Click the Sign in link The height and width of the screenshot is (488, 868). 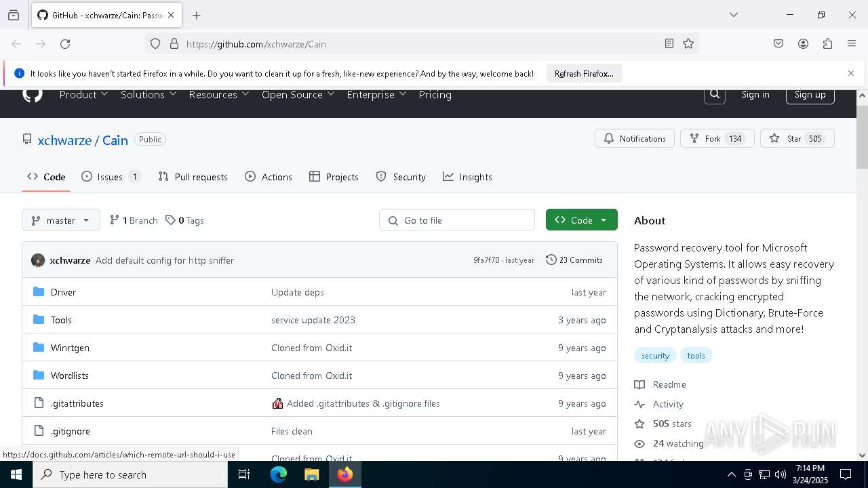tap(755, 95)
